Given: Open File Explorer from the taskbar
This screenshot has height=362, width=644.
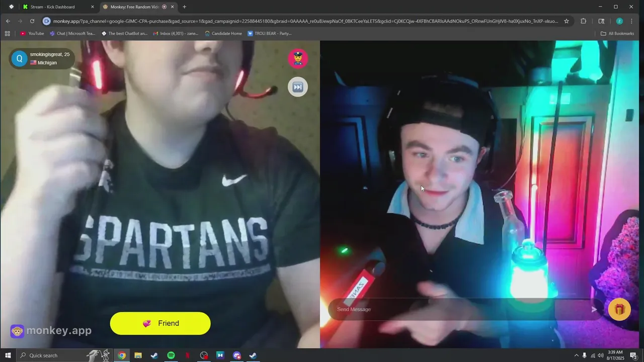Looking at the screenshot, I should (138, 355).
